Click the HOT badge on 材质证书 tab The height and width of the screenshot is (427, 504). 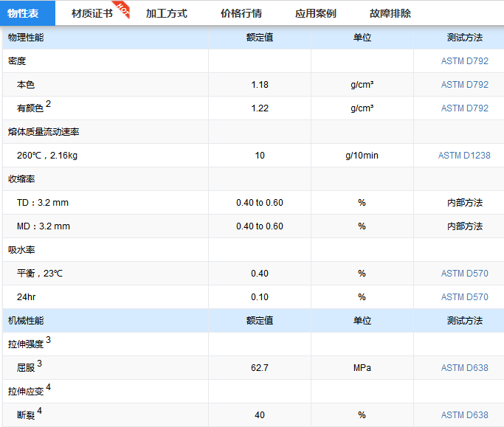click(124, 8)
